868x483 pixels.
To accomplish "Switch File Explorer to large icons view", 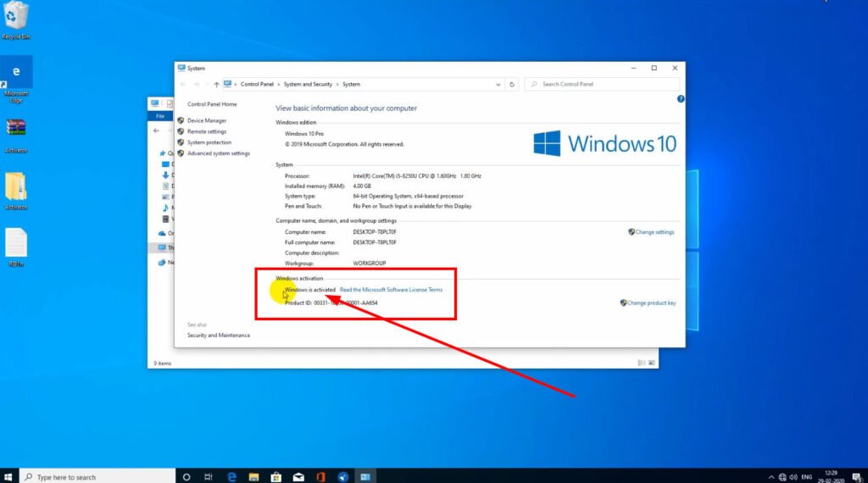I will pos(652,363).
